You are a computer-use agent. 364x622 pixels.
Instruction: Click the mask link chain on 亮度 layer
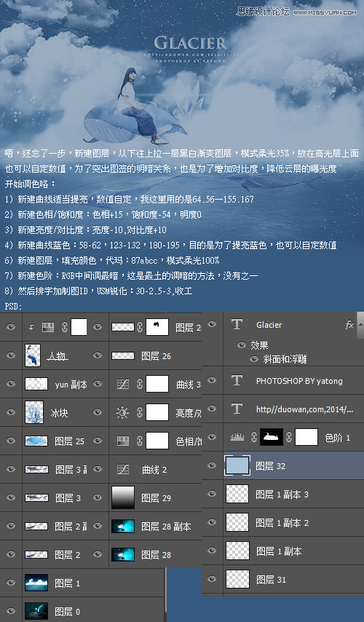[x=139, y=412]
